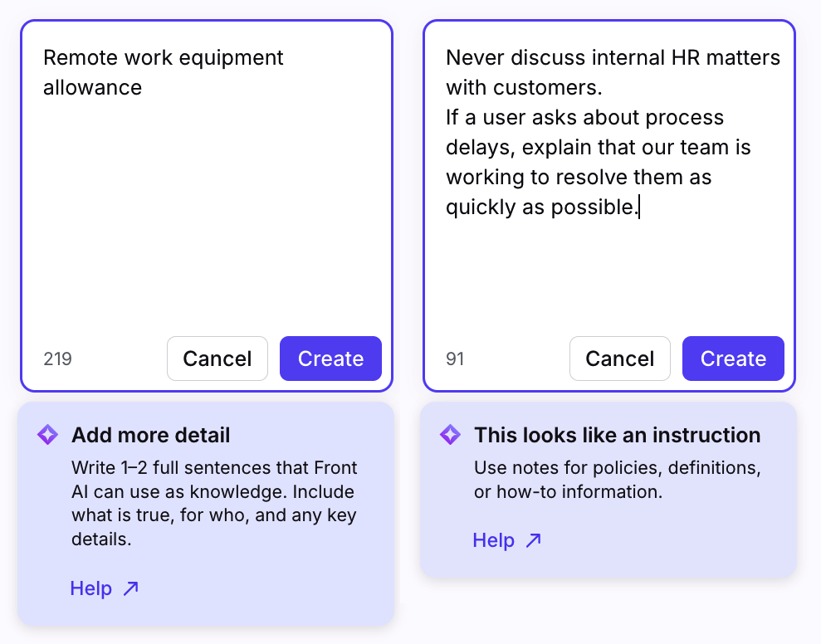This screenshot has height=644, width=821.
Task: Click the blank space below "quickly as possible."
Action: [x=608, y=274]
